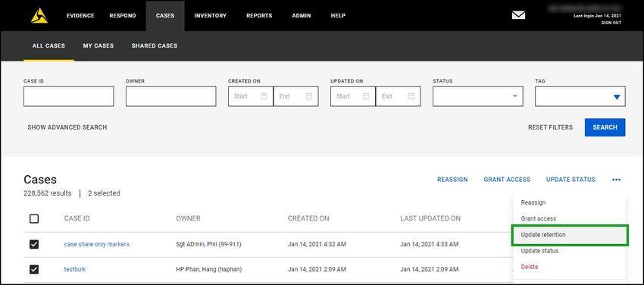Click the UPDATE STATUS action above the table
The image size is (644, 285).
point(571,180)
